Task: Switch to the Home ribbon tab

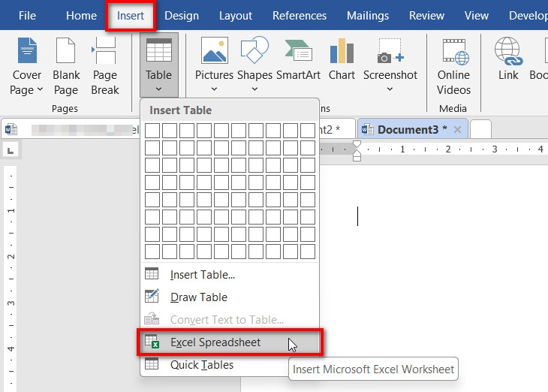Action: coord(81,16)
